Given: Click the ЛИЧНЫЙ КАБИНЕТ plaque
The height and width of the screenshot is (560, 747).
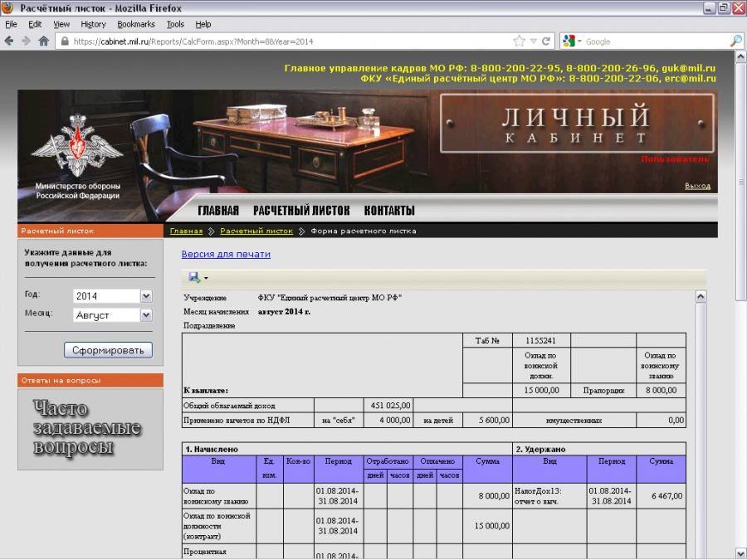Looking at the screenshot, I should tap(577, 124).
